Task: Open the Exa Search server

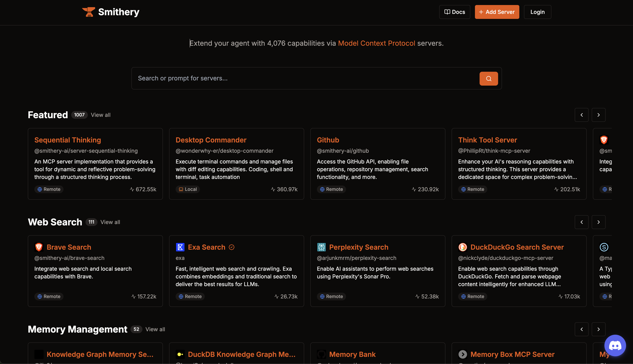Action: 207,247
